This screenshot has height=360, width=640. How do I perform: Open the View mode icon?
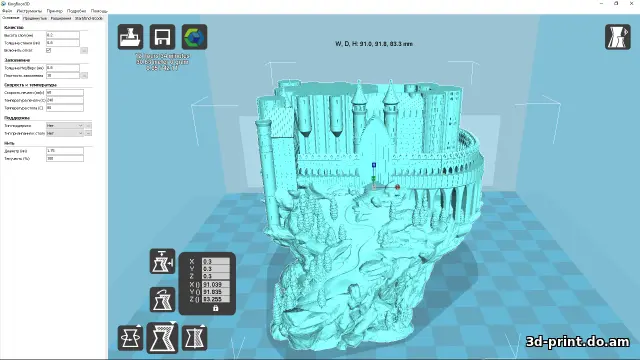(618, 37)
